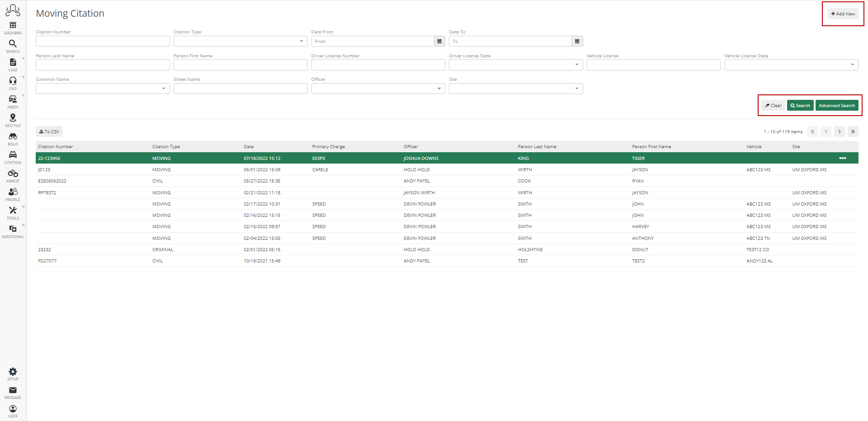The image size is (868, 421).
Task: Select the Additional section in sidebar
Action: point(12,229)
